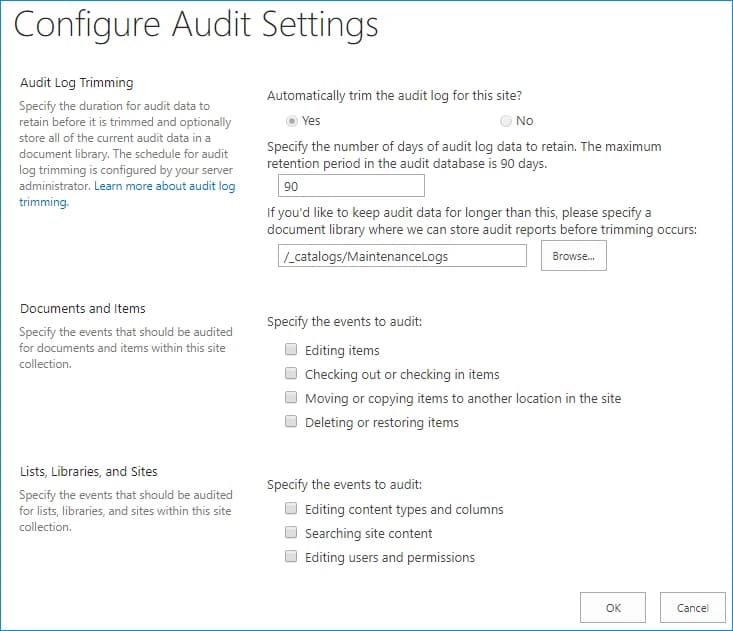Click the Lists, Libraries, and Sites heading
733x631 pixels.
coord(89,471)
